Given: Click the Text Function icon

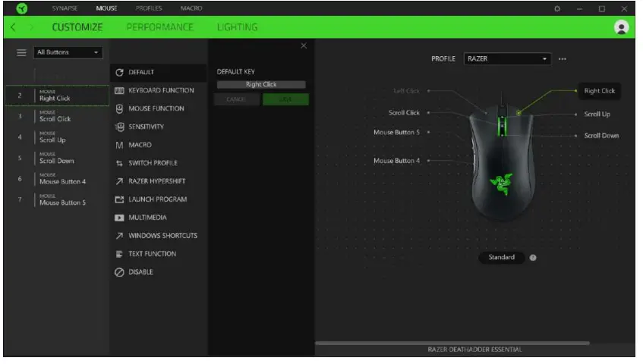Looking at the screenshot, I should tap(119, 254).
